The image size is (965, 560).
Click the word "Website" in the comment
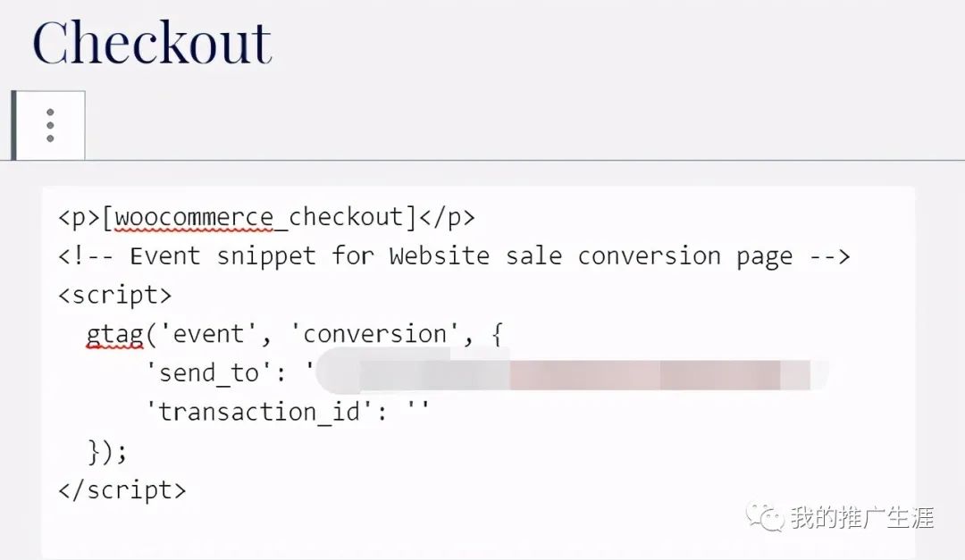click(439, 256)
